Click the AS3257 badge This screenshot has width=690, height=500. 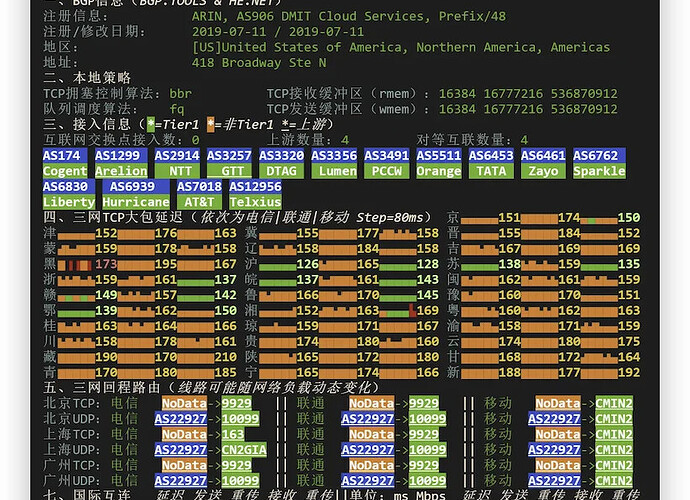pyautogui.click(x=229, y=155)
